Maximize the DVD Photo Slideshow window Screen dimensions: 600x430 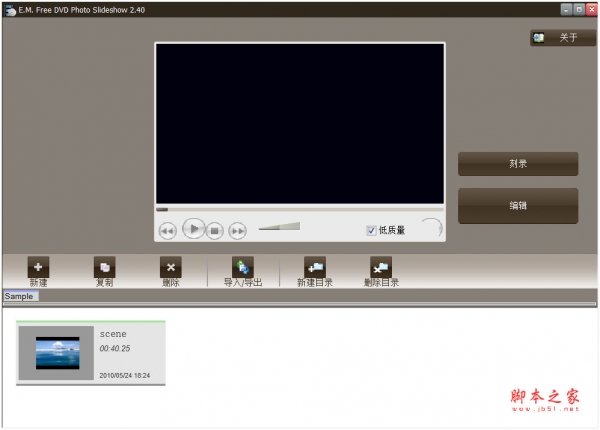579,10
